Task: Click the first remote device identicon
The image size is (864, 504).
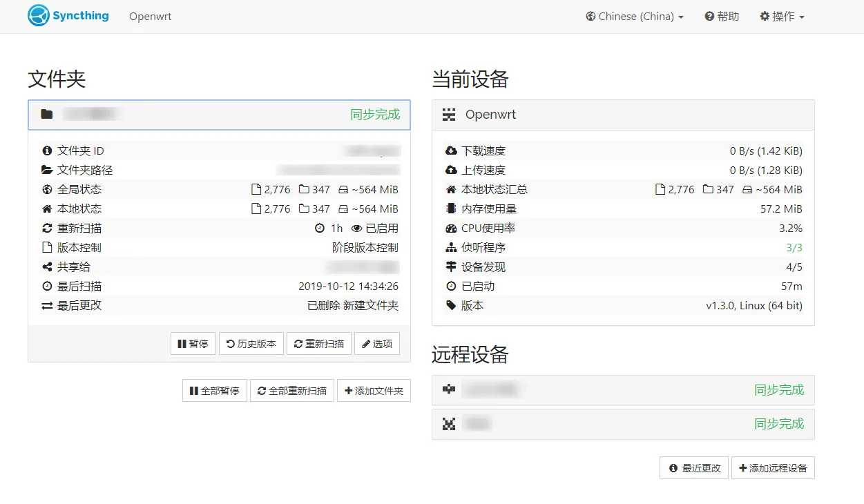Action: (449, 390)
